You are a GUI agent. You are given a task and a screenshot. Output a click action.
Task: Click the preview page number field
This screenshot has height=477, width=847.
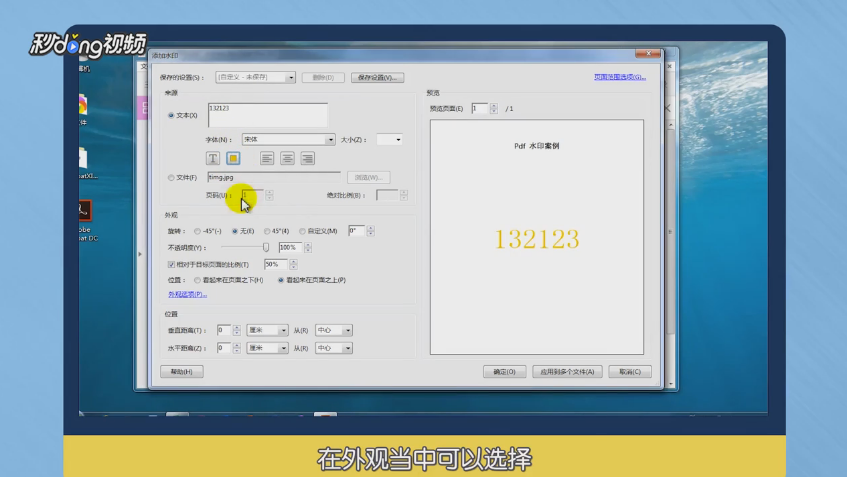pyautogui.click(x=480, y=109)
